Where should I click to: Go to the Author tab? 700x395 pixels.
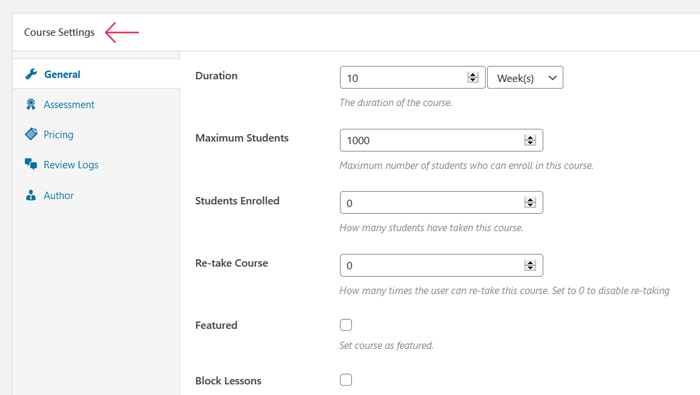click(58, 195)
